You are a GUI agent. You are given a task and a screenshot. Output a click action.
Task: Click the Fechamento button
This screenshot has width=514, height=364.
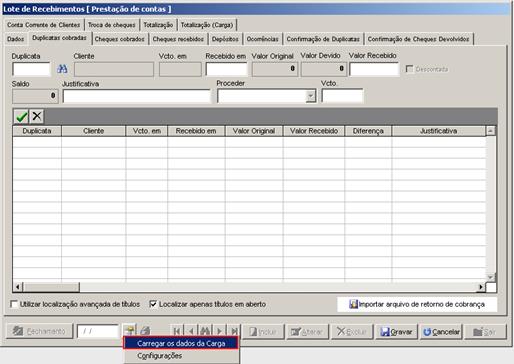[x=39, y=331]
